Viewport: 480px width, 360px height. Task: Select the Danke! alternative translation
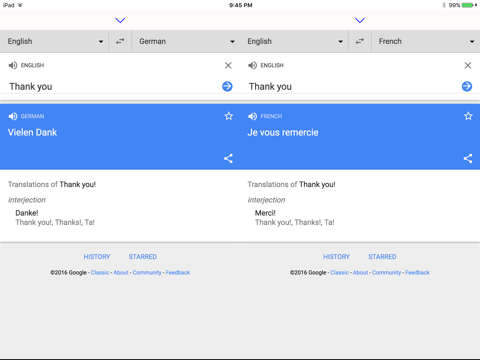pyautogui.click(x=27, y=213)
